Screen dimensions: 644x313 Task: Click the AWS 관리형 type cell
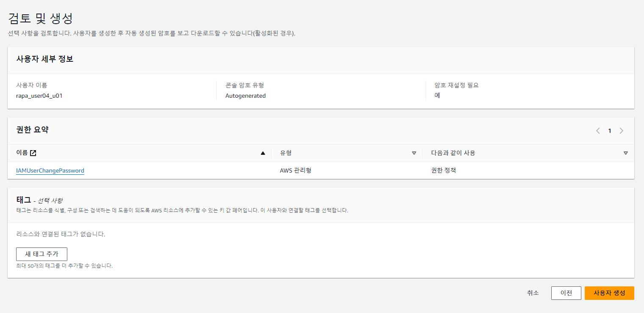click(x=296, y=170)
